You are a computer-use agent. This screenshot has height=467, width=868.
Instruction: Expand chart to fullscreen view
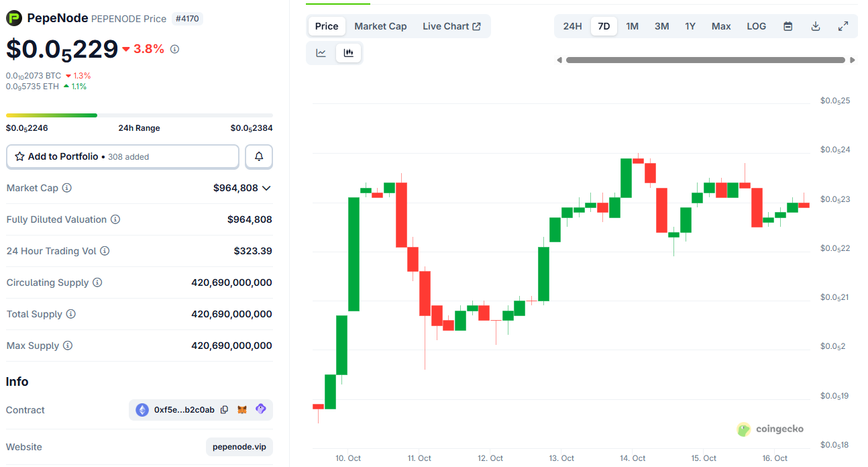tap(843, 25)
